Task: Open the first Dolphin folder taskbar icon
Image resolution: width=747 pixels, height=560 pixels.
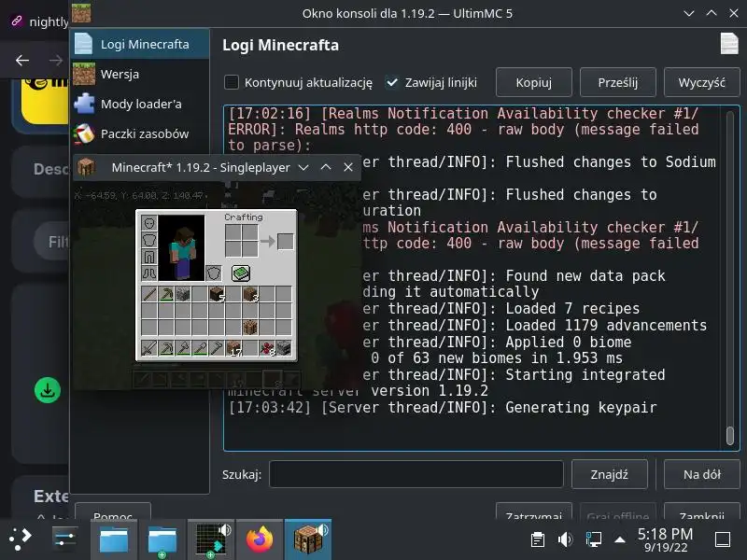Action: coord(113,539)
